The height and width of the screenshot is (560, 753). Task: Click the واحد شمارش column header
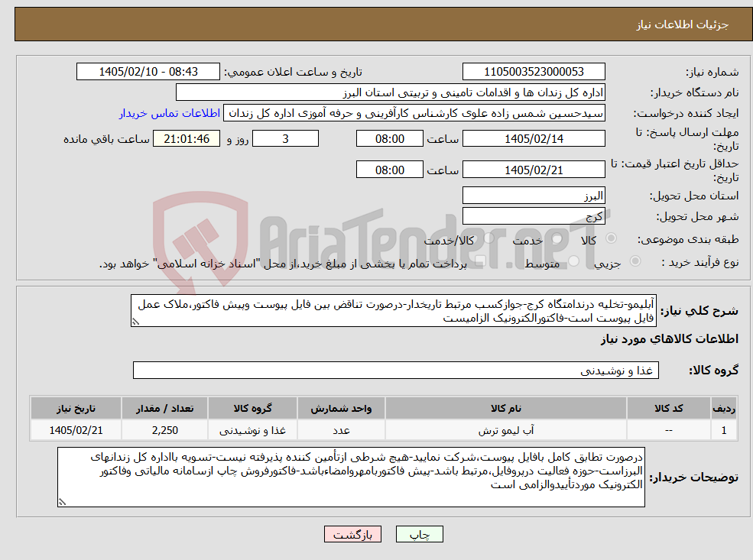[341, 409]
